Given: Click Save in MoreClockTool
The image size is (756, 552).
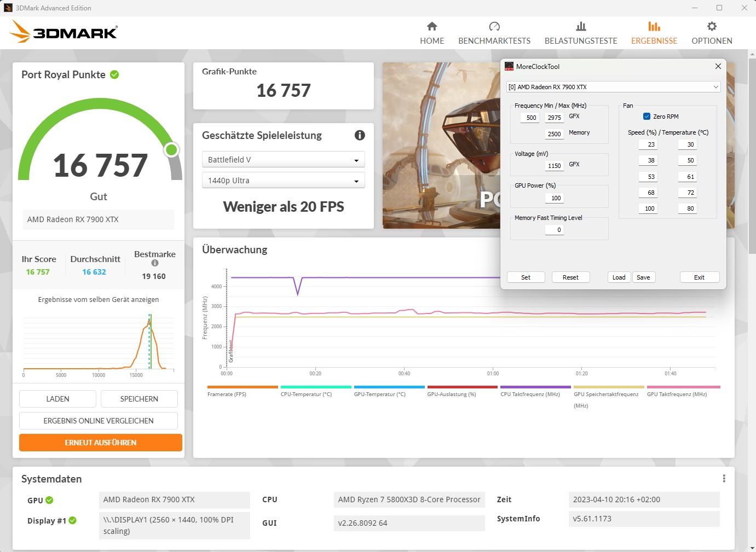Looking at the screenshot, I should pyautogui.click(x=643, y=277).
